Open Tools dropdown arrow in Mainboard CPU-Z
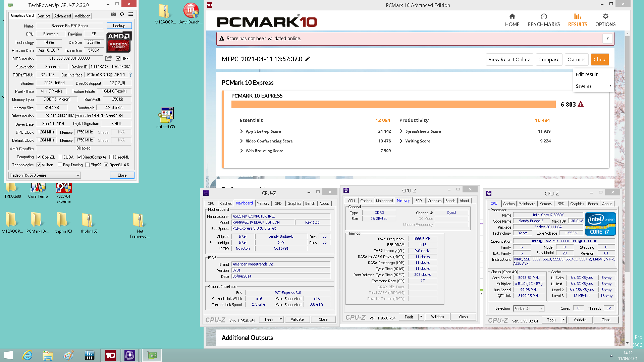Viewport: 644px width, 362px height. pos(281,319)
